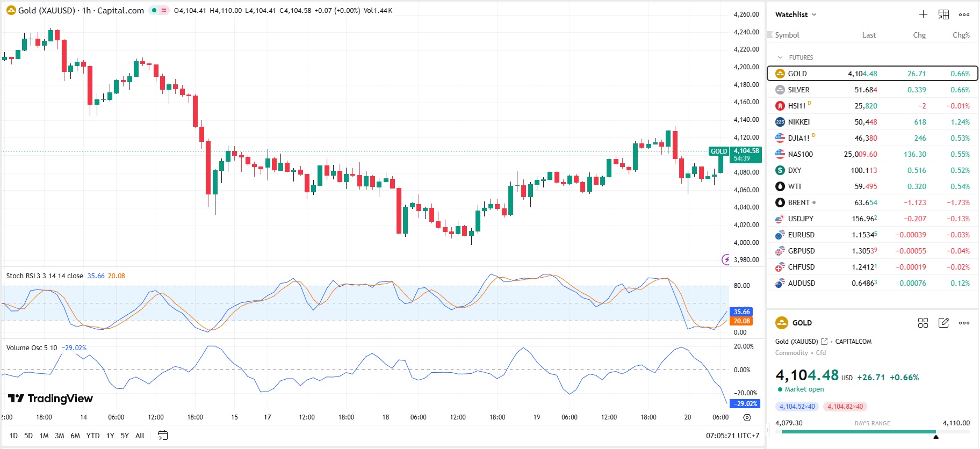Viewport: 980px width, 449px height.
Task: Click the red 4,104.82×40 ask button
Action: coord(845,407)
